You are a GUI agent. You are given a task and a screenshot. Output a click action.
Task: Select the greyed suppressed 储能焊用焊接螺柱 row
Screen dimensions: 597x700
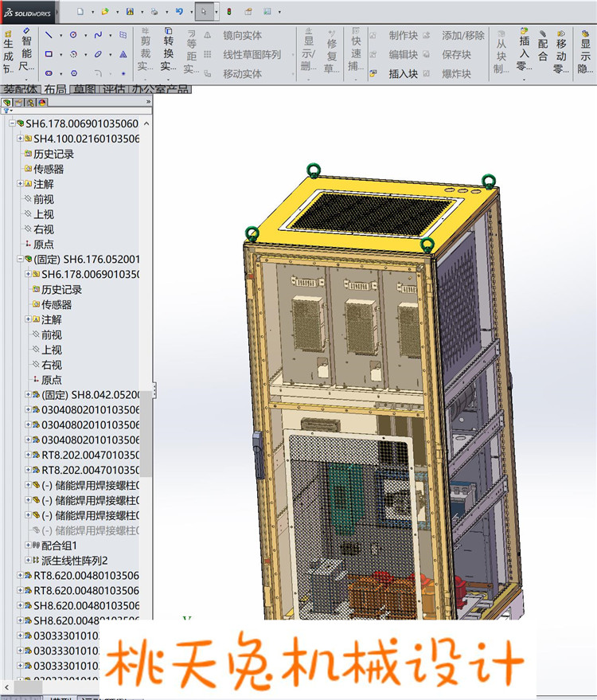coord(86,530)
